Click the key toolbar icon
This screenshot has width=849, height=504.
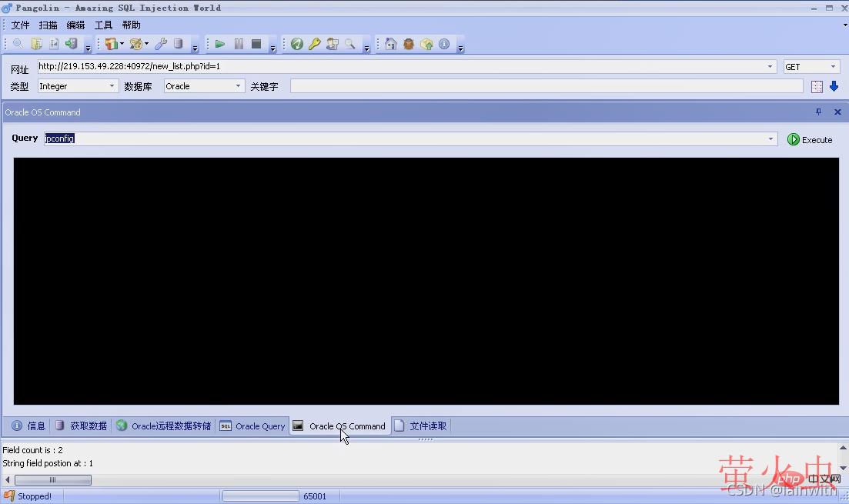314,44
